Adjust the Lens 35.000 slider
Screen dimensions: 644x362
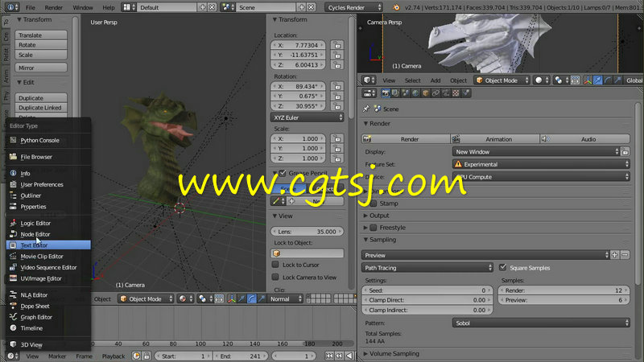[x=307, y=232]
